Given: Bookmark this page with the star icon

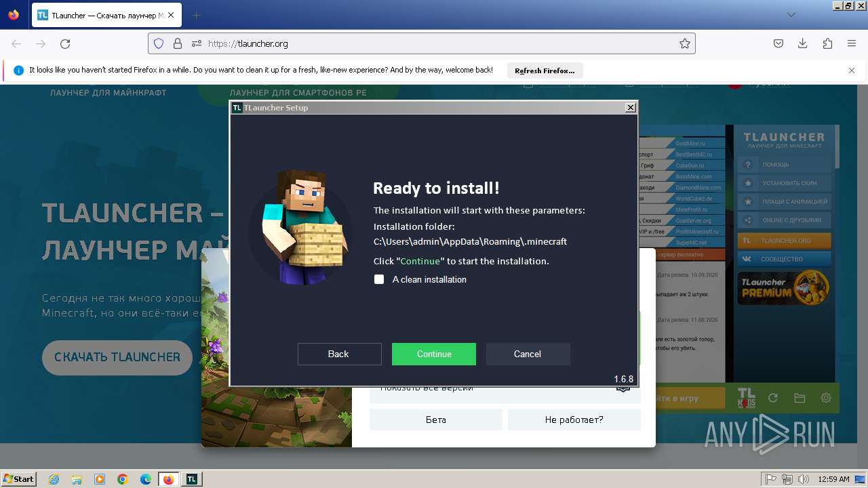Looking at the screenshot, I should (x=685, y=43).
